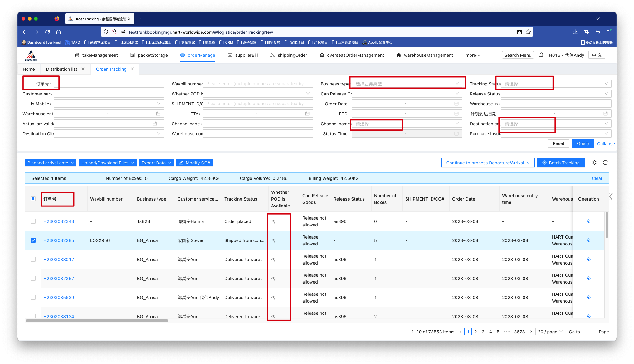
Task: Bookmark page with the star icon
Action: [528, 32]
